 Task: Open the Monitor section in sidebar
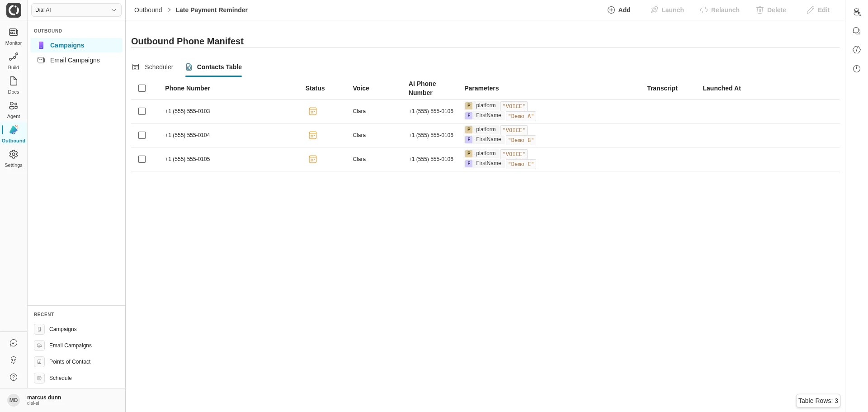point(14,37)
